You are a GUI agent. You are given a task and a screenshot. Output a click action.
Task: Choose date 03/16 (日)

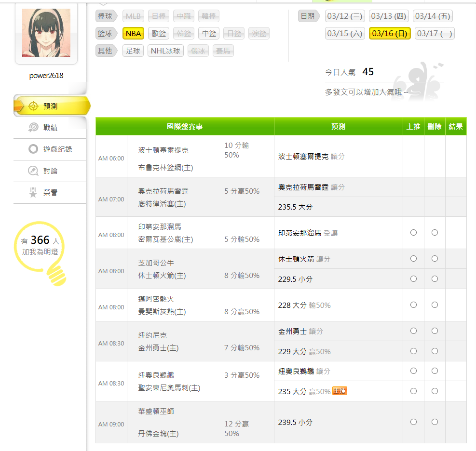point(390,33)
